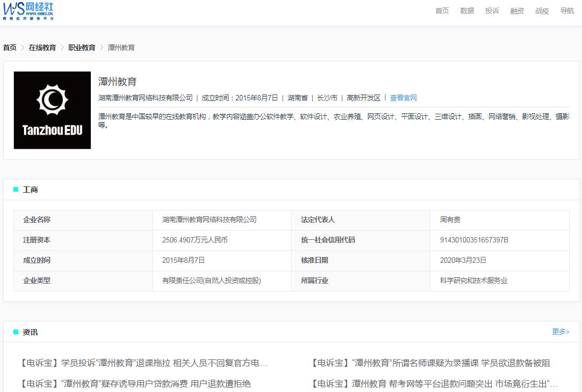Click the cyan square icon beside 工商 heading

click(16, 190)
